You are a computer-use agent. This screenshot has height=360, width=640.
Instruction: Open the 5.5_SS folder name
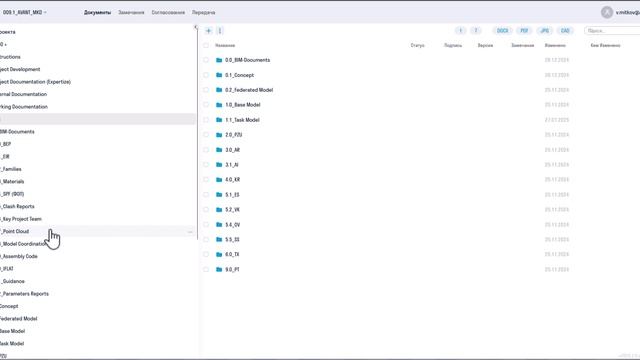[x=232, y=240]
